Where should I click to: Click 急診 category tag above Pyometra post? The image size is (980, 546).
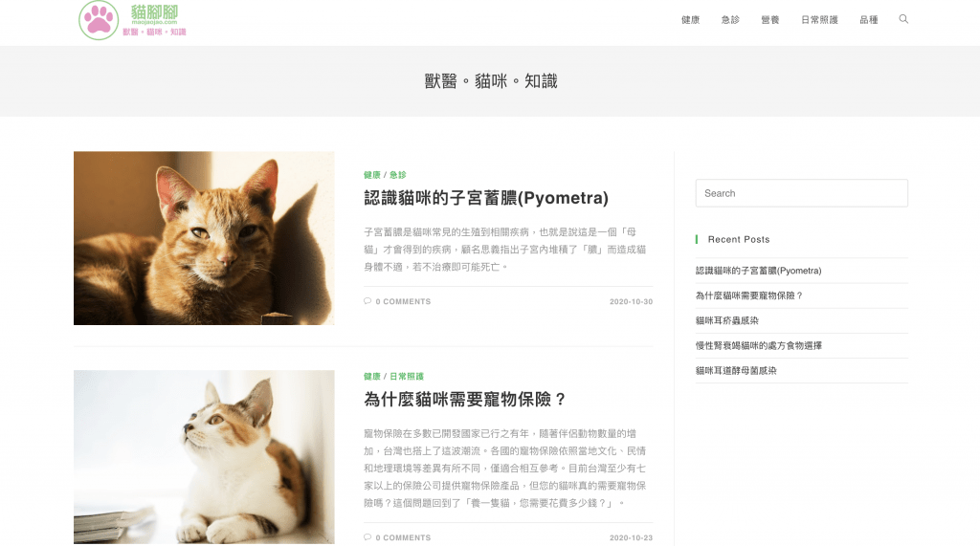pos(398,175)
